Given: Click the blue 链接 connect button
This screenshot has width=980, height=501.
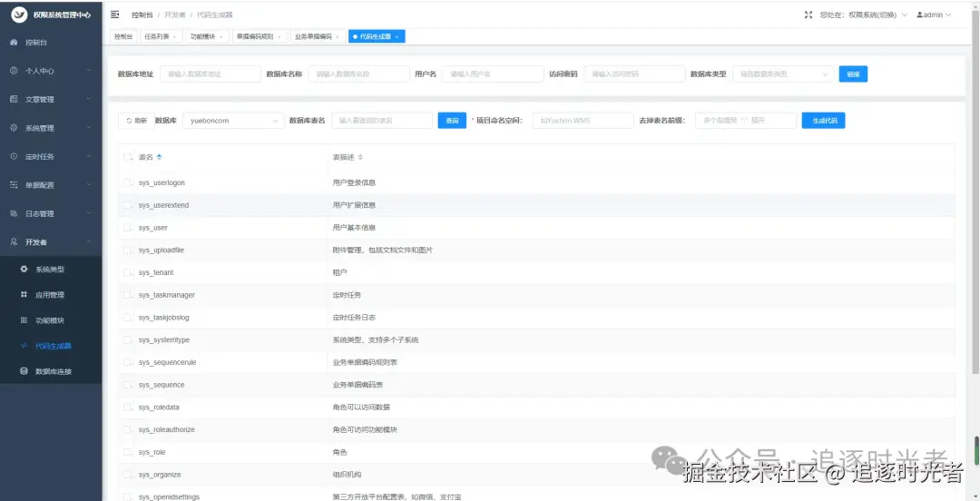Looking at the screenshot, I should tap(853, 74).
